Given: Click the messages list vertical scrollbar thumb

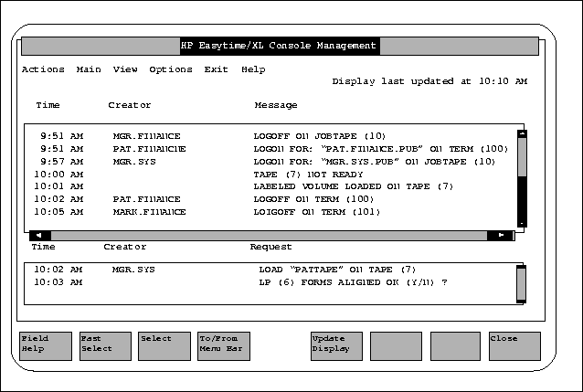Looking at the screenshot, I should pyautogui.click(x=522, y=157).
